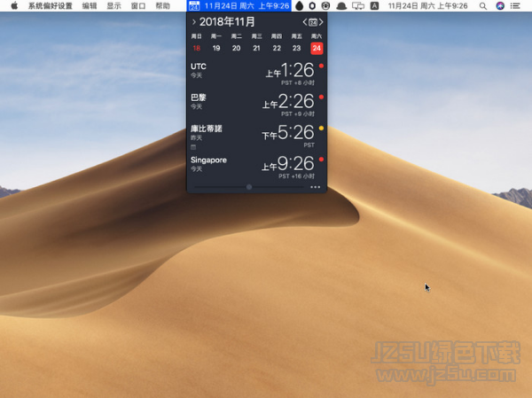The image size is (532, 398).
Task: Click the 庫比蒂諾 time 下午5:26
Action: point(288,133)
